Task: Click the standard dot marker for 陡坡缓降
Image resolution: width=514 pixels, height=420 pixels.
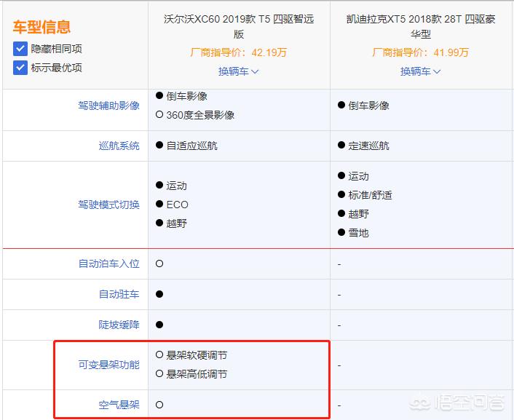Action: 159,325
